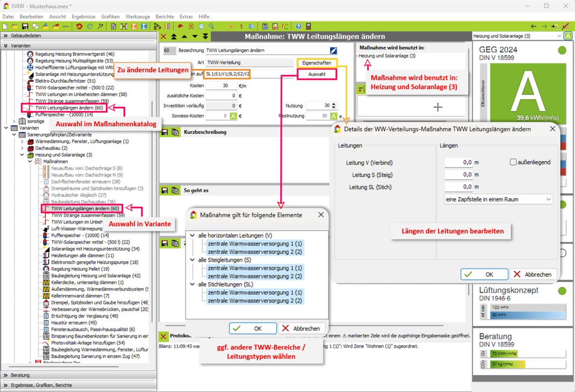Viewport: 575px width, 392px height.
Task: Click the floppy disk save icon in toolbar
Action: (x=25, y=26)
